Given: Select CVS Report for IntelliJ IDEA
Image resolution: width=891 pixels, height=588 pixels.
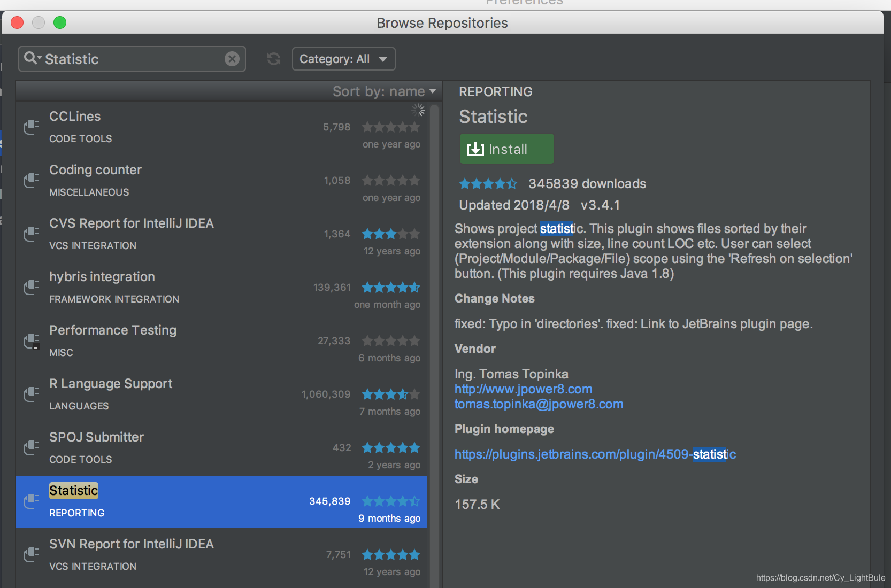Looking at the screenshot, I should [x=221, y=234].
